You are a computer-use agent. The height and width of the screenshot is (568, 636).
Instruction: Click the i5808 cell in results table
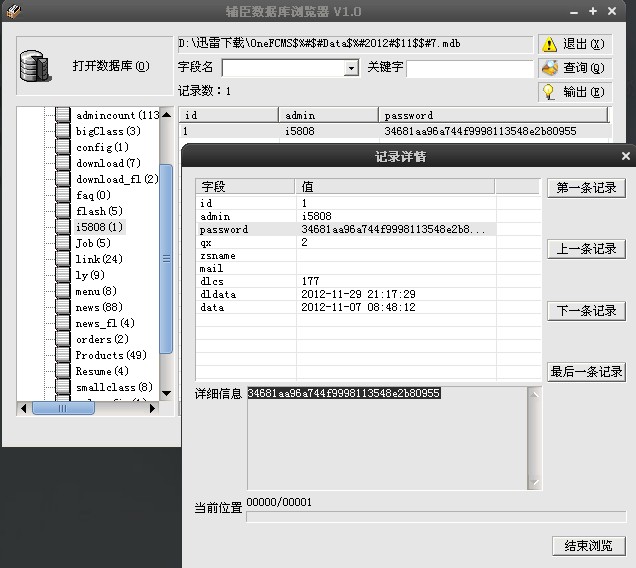click(299, 131)
